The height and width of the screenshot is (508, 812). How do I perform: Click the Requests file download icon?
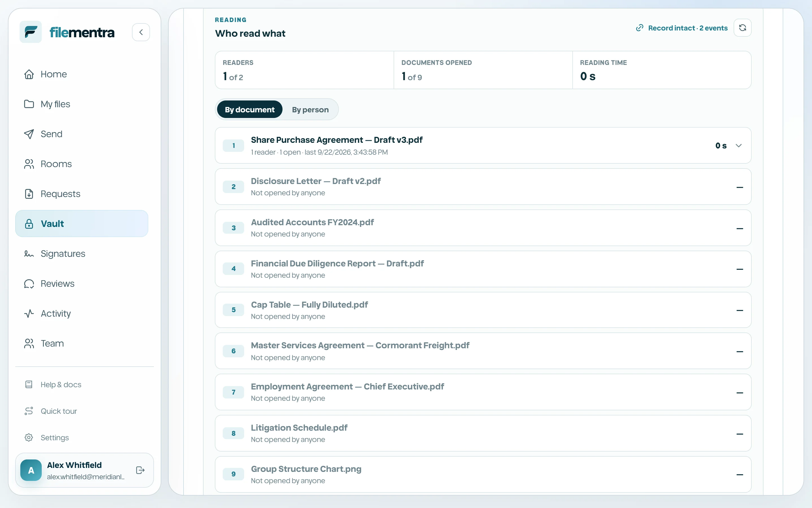29,194
